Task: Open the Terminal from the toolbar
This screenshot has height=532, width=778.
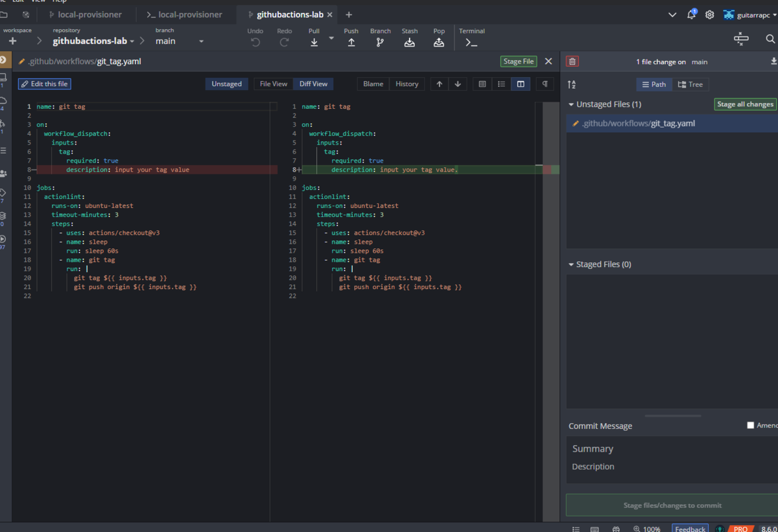Action: point(471,42)
